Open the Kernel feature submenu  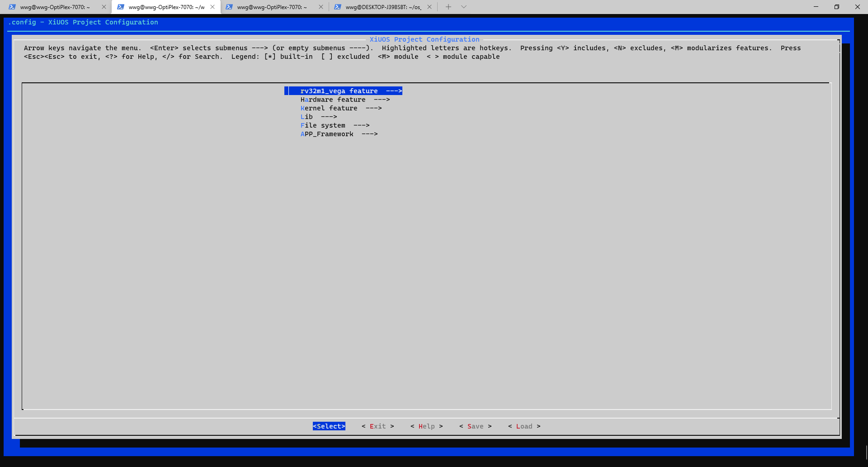pyautogui.click(x=341, y=108)
